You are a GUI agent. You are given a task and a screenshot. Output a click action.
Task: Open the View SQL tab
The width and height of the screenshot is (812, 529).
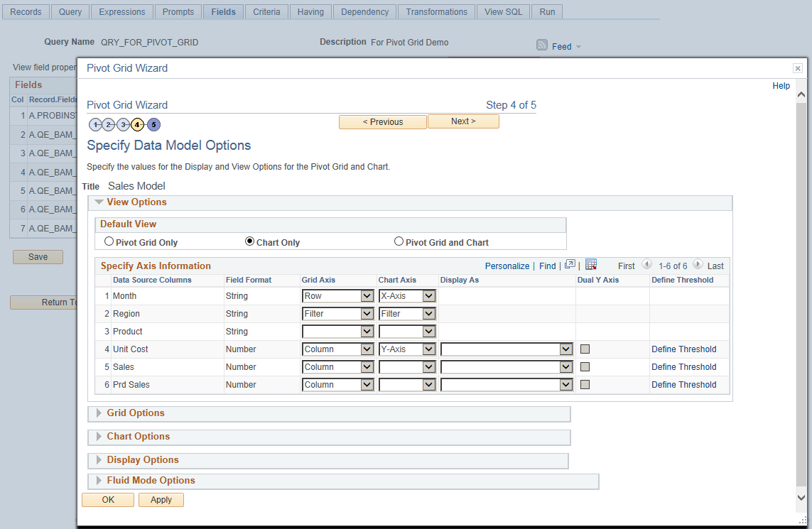(503, 11)
